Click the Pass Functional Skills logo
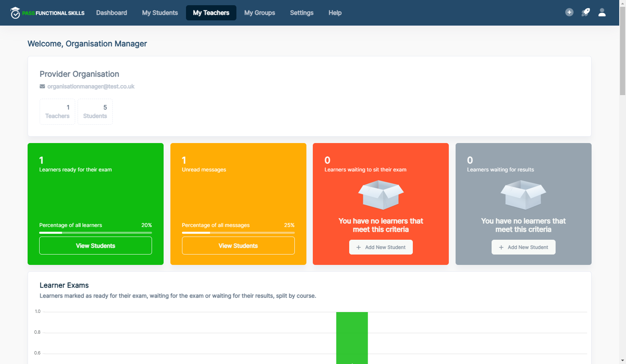This screenshot has width=626, height=364. click(x=48, y=13)
